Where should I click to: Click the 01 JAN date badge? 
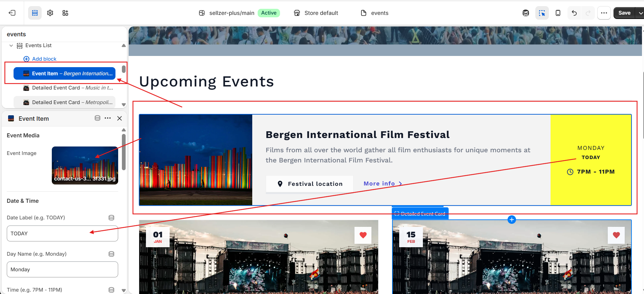pyautogui.click(x=158, y=237)
